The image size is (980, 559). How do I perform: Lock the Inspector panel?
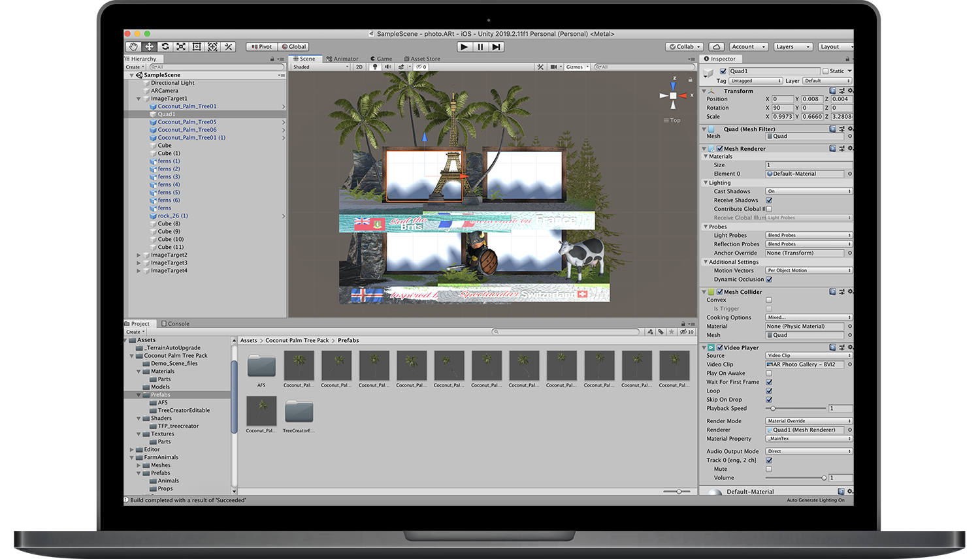[x=847, y=59]
